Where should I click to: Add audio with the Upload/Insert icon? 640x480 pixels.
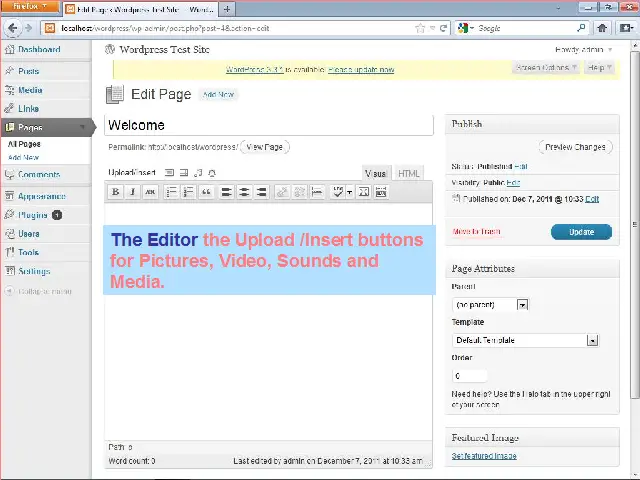point(198,173)
